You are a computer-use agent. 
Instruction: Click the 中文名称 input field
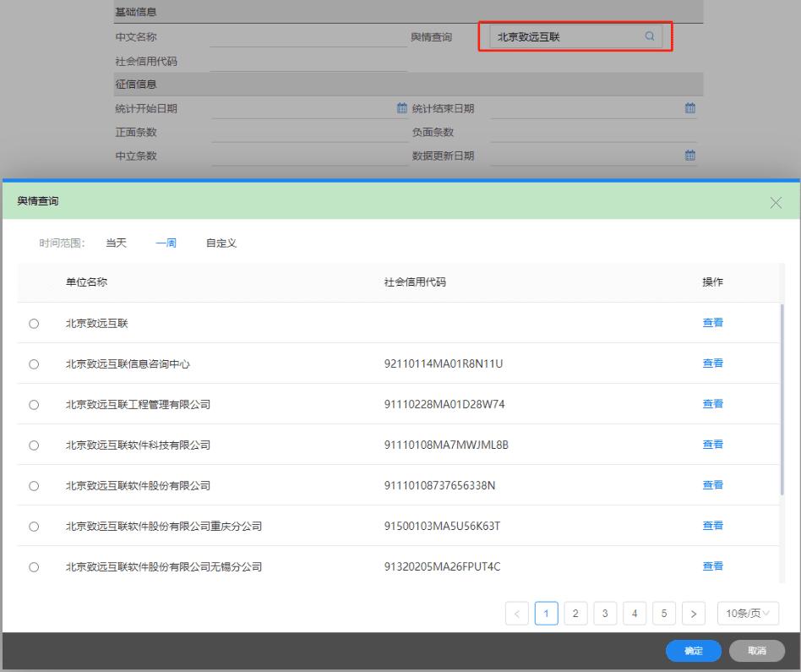pyautogui.click(x=308, y=37)
